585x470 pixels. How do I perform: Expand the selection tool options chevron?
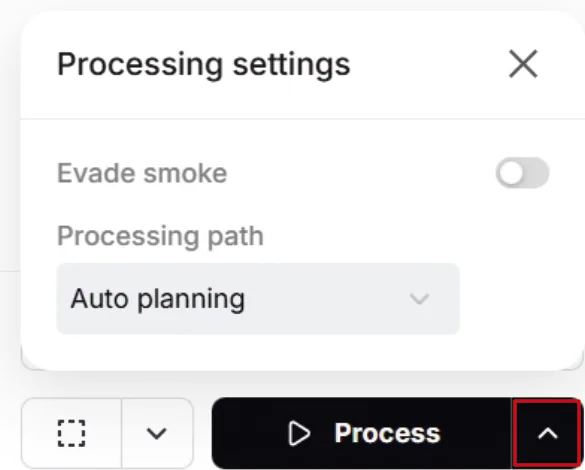point(157,433)
